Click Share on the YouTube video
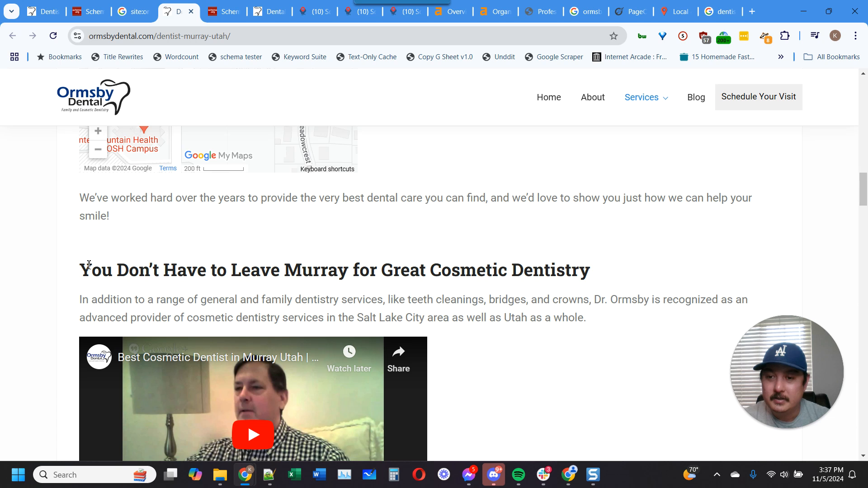This screenshot has height=488, width=868. click(x=398, y=359)
